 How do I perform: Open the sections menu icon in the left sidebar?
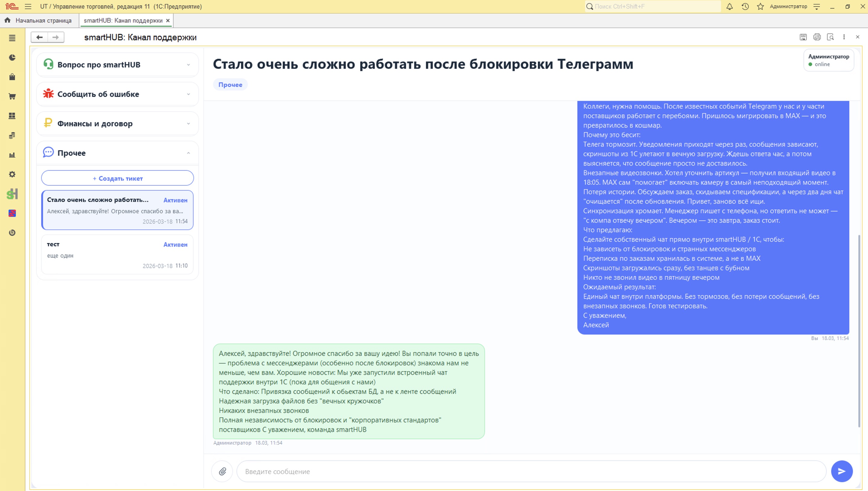pos(12,38)
